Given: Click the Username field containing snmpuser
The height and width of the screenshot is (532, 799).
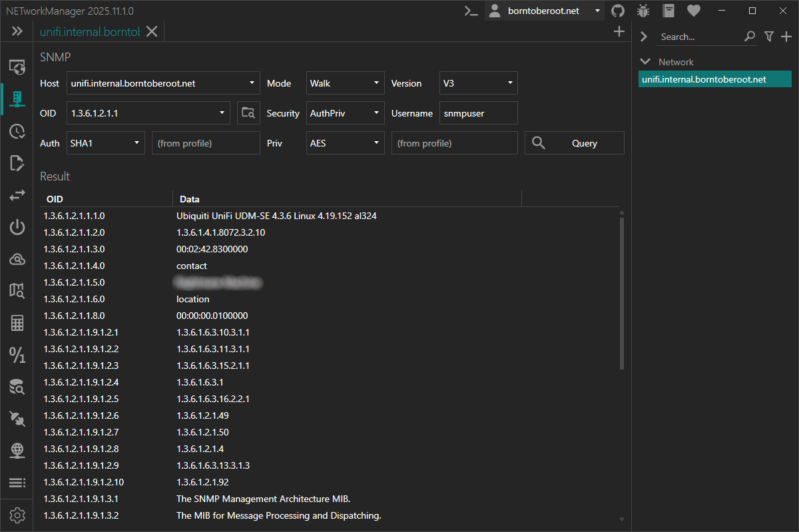Looking at the screenshot, I should coord(478,113).
